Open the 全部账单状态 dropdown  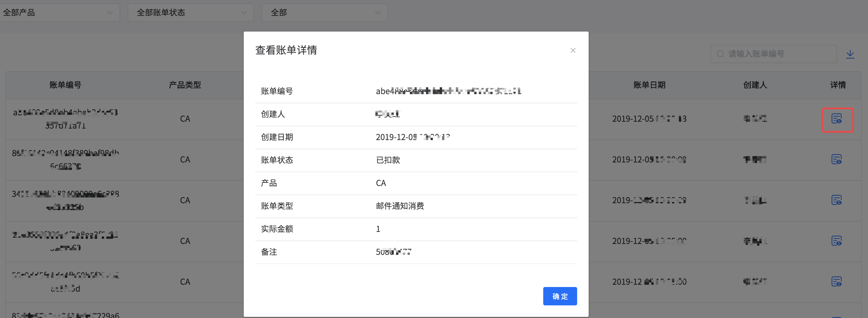pos(191,13)
